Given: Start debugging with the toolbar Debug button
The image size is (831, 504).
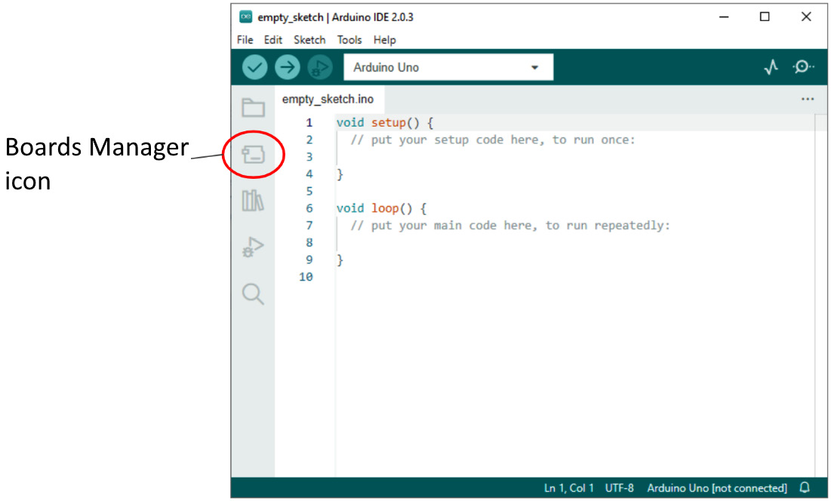Looking at the screenshot, I should [x=320, y=67].
